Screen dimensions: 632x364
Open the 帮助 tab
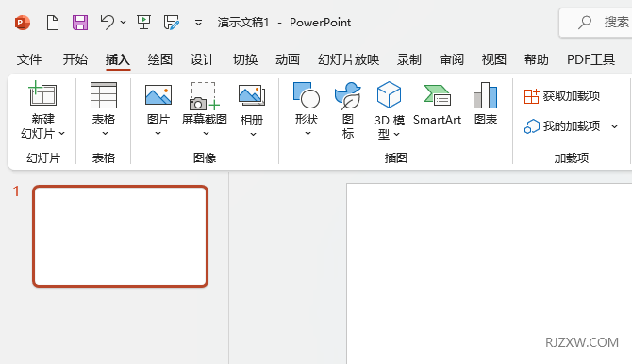pyautogui.click(x=537, y=59)
